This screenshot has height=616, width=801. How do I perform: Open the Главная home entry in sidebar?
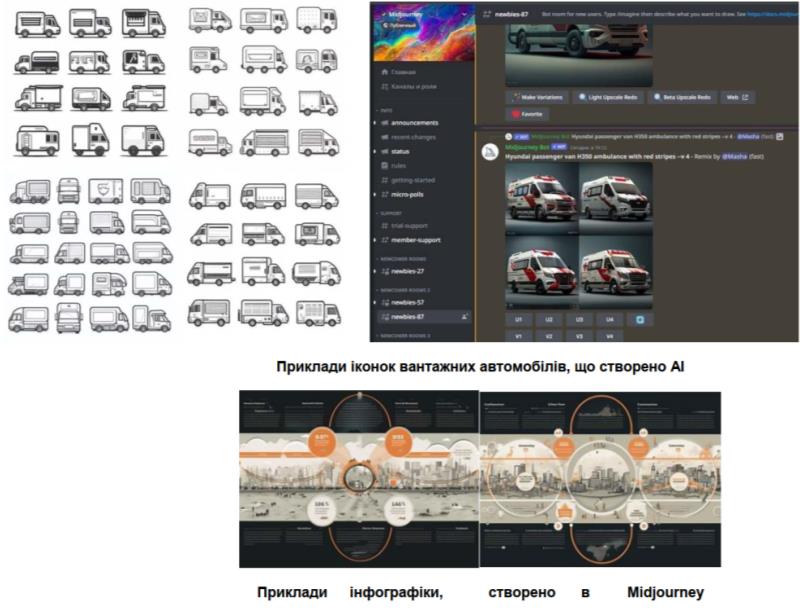pos(398,72)
